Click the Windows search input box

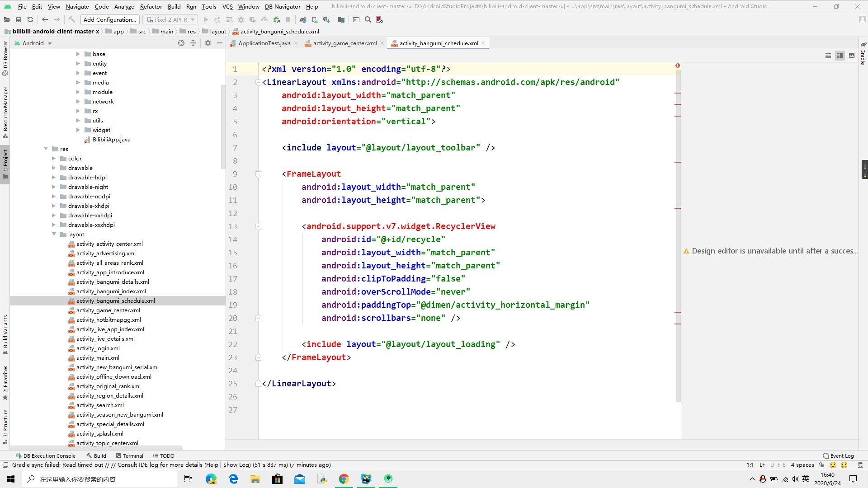[x=99, y=479]
